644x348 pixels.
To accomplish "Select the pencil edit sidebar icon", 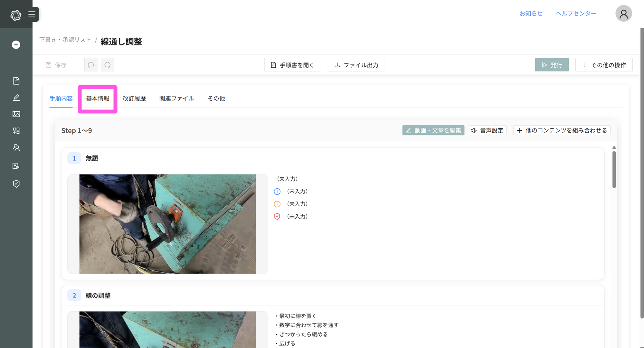I will [x=16, y=98].
